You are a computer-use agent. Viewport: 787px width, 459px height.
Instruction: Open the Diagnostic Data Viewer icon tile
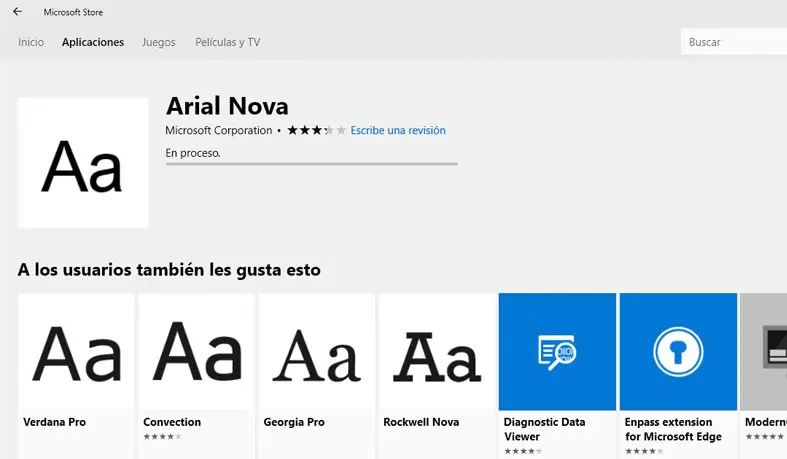[x=557, y=352]
